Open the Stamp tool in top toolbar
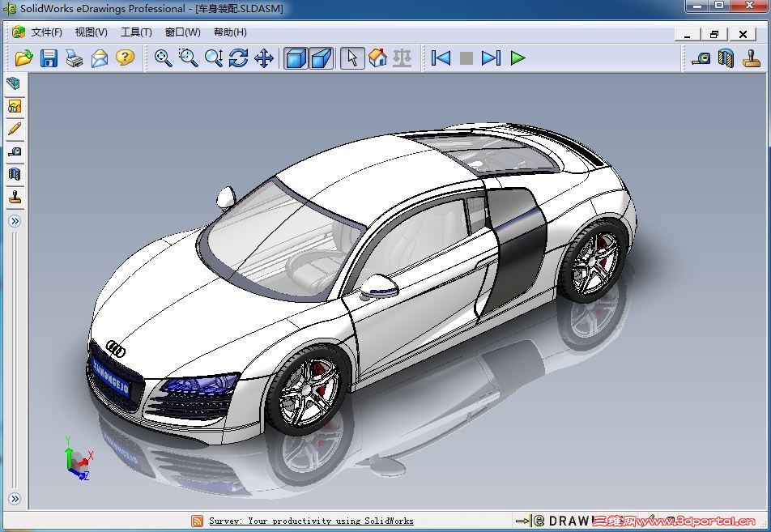The width and height of the screenshot is (771, 532). tap(752, 58)
